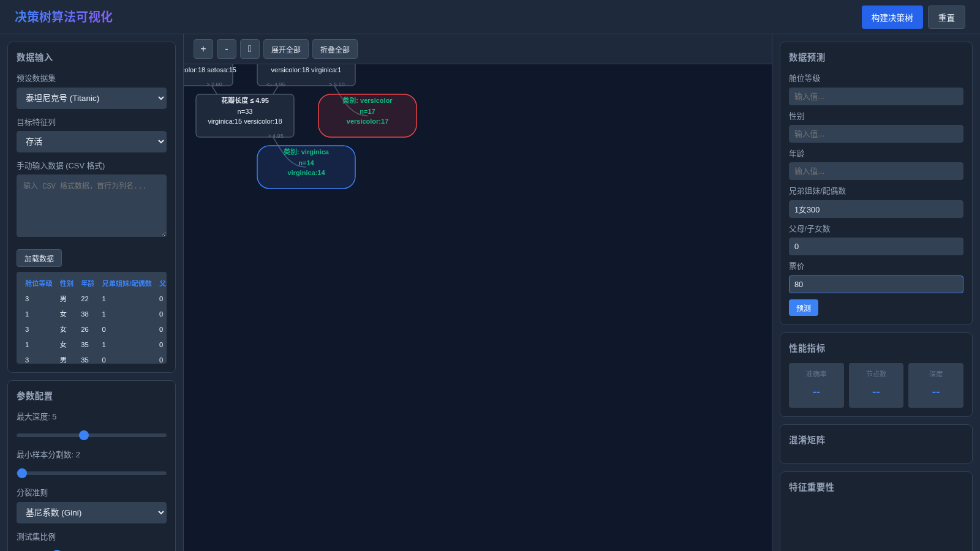Click the zoom out minus button
Image resolution: width=980 pixels, height=551 pixels.
(x=227, y=49)
